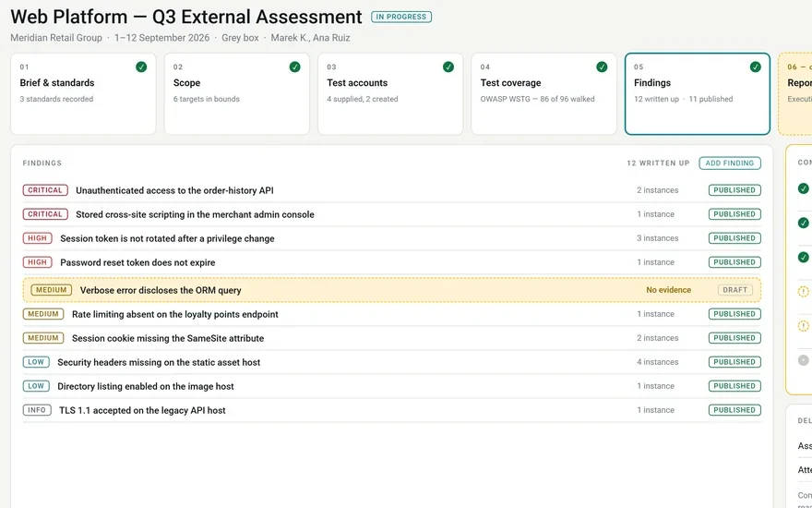Click Critical badge on the order-history API finding
812x508 pixels.
tap(45, 190)
